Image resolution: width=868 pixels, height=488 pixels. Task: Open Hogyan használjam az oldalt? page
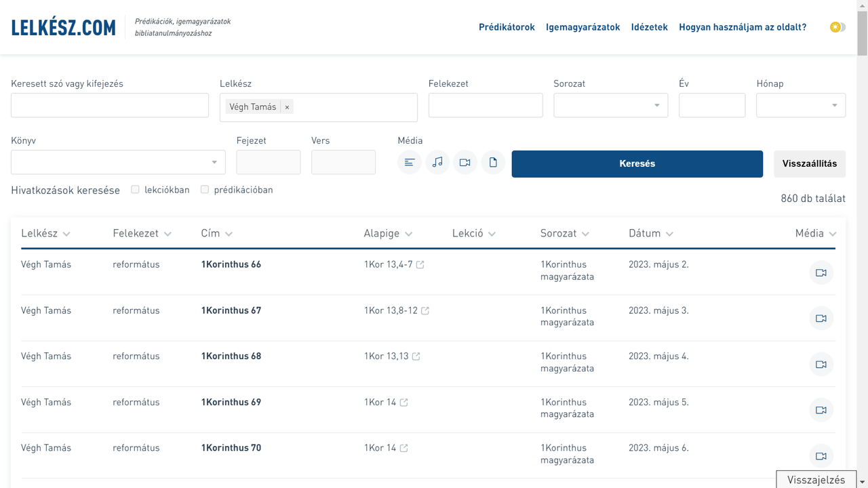coord(743,27)
